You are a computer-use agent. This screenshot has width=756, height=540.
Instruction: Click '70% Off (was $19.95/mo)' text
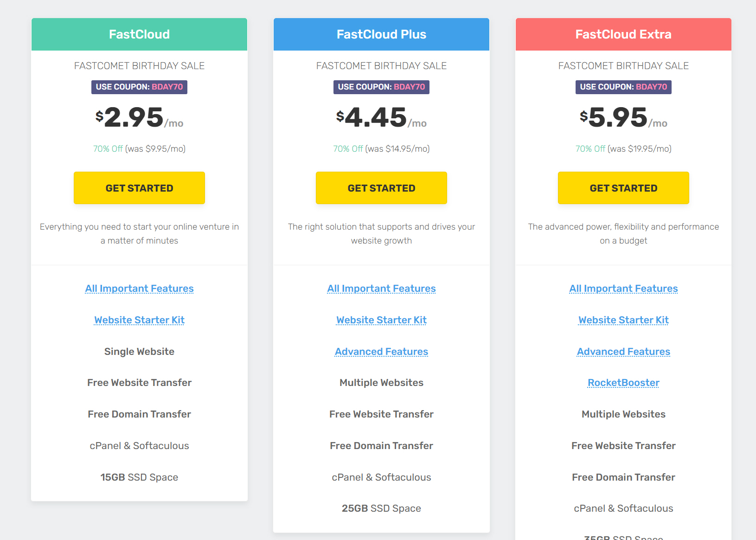623,149
